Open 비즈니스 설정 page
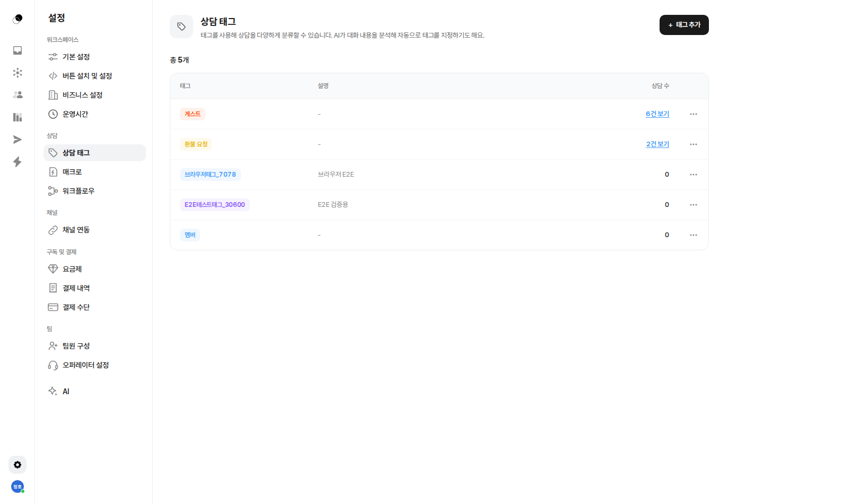This screenshot has width=849, height=504. tap(94, 95)
